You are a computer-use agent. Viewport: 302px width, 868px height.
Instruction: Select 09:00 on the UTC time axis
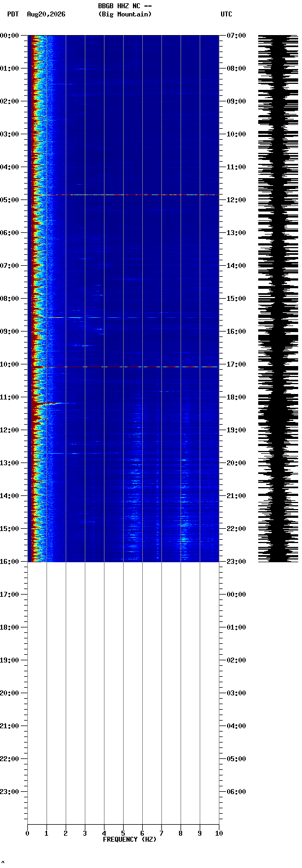pos(236,101)
